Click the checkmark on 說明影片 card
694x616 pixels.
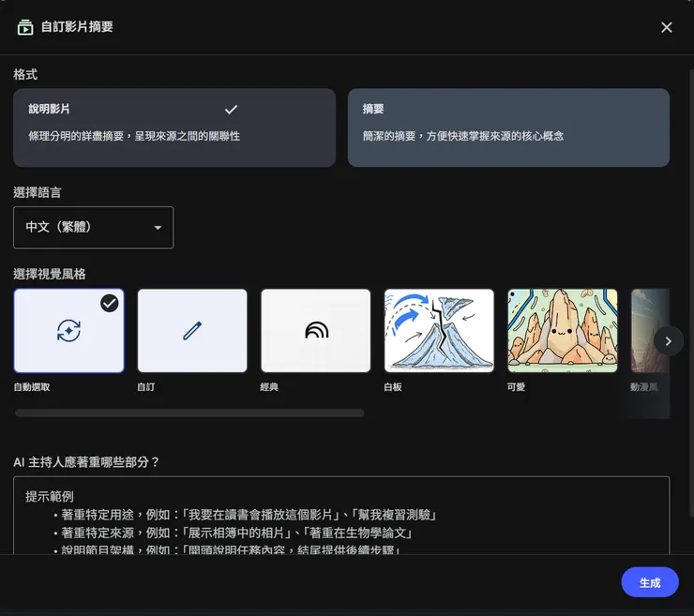[x=231, y=110]
